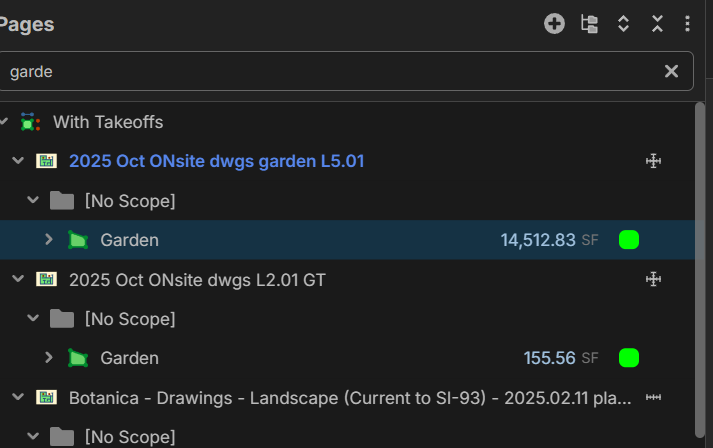Collapse the L2.01 GT page node
This screenshot has height=448, width=713.
17,280
